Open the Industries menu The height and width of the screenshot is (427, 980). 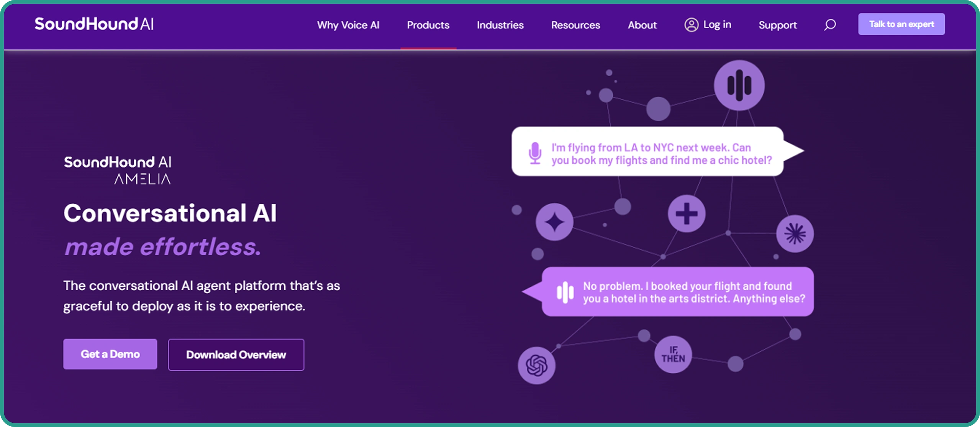point(500,25)
